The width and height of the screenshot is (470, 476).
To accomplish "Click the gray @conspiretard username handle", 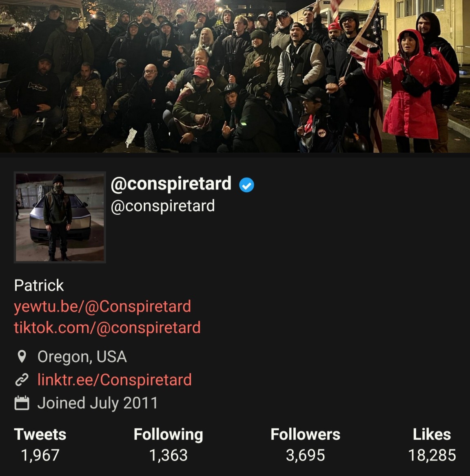I will coord(163,206).
